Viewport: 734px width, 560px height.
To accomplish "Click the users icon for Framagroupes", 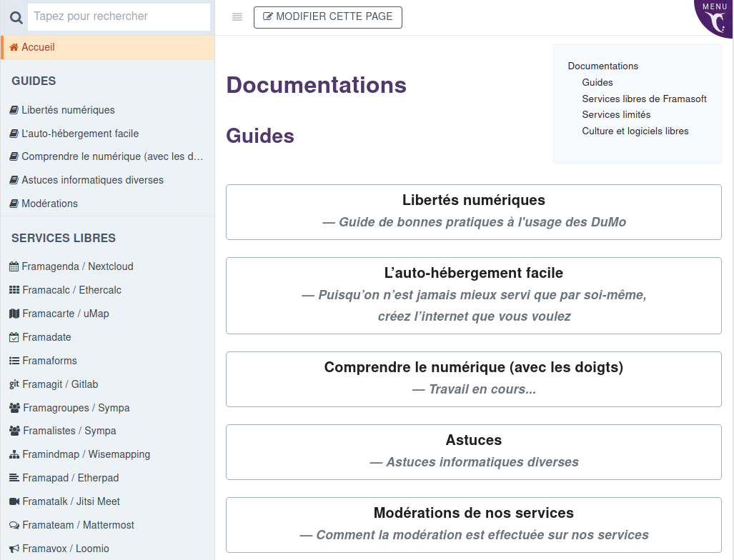I will click(x=14, y=408).
